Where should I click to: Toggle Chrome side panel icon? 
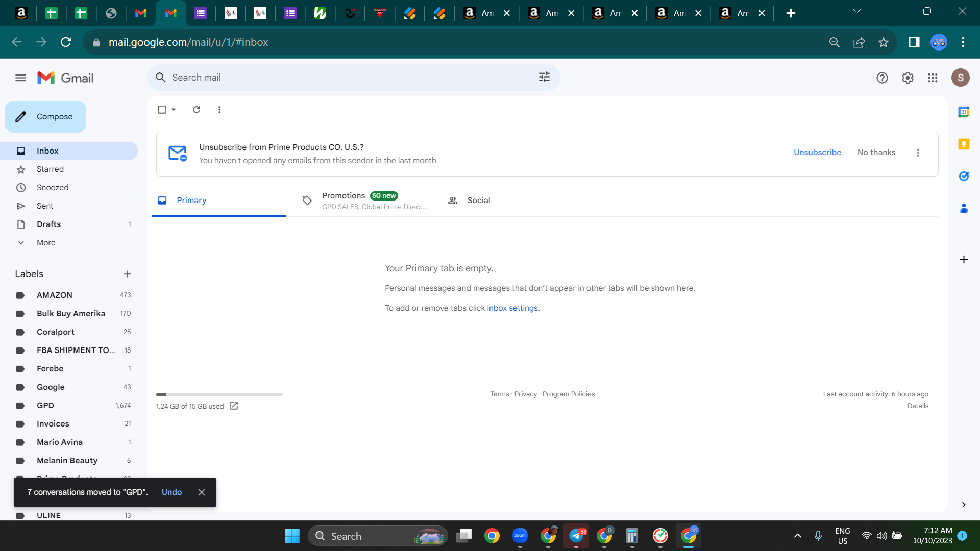(914, 42)
